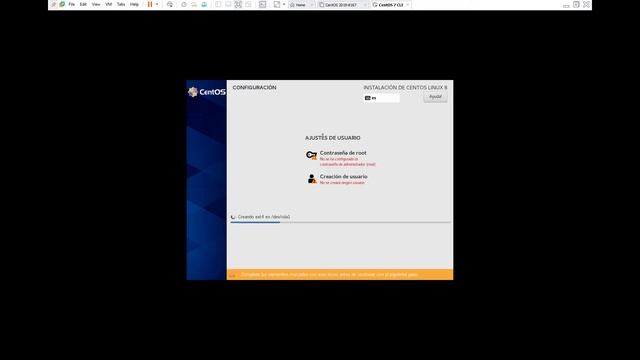
Task: Open the File menu
Action: pos(71,4)
